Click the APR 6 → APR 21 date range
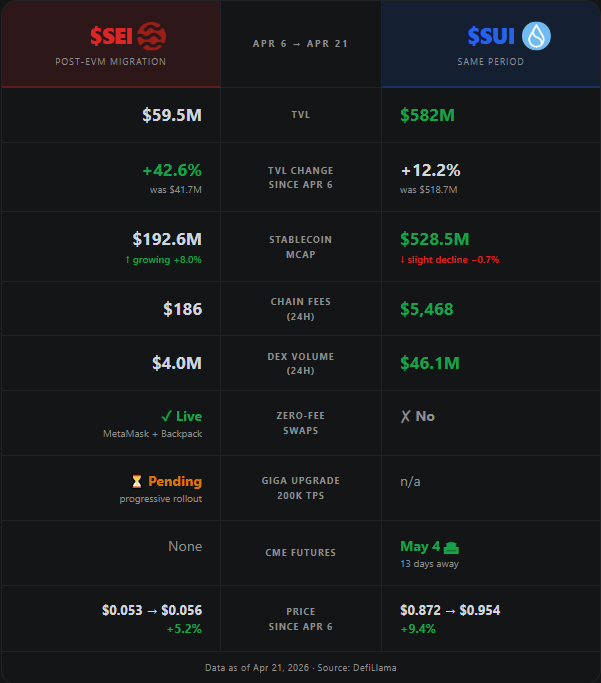This screenshot has height=683, width=601. 300,44
